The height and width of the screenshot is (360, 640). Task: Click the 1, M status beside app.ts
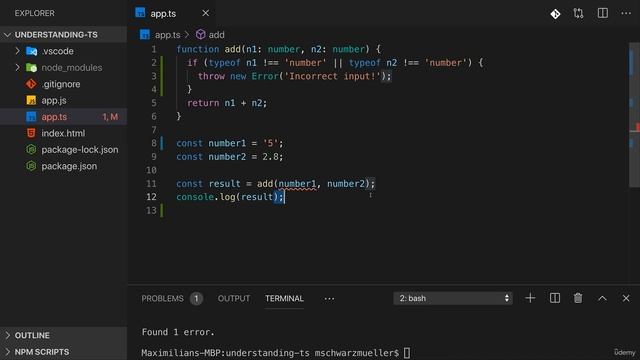tap(110, 117)
